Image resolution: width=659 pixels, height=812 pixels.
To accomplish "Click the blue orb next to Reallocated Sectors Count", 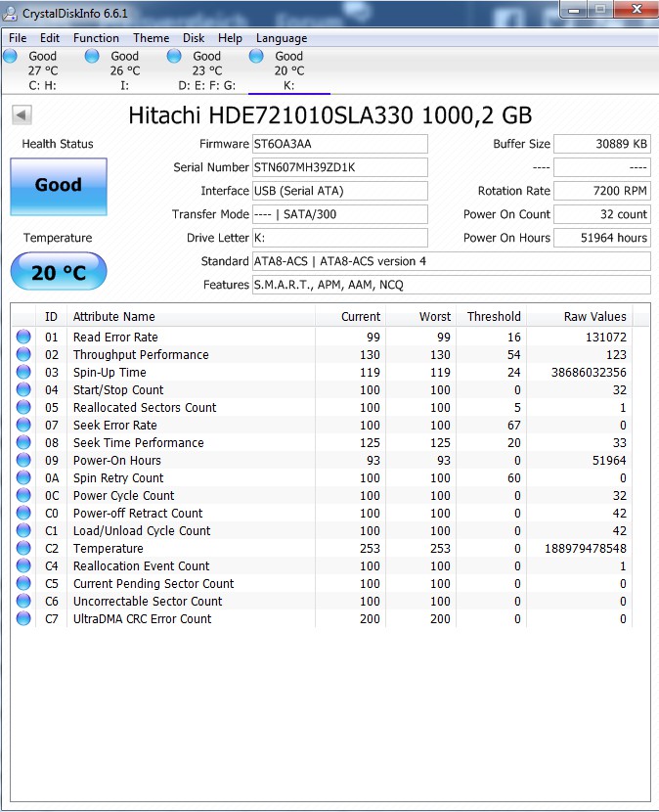I will [x=23, y=407].
